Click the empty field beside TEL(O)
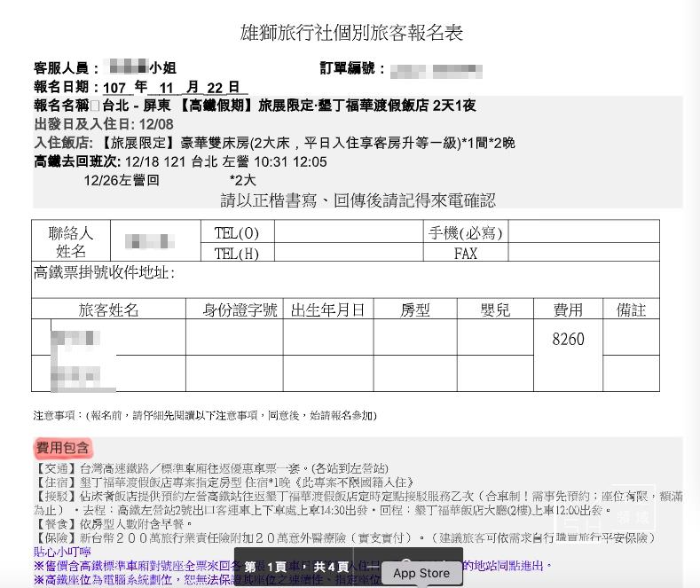This screenshot has width=700, height=588. (349, 231)
